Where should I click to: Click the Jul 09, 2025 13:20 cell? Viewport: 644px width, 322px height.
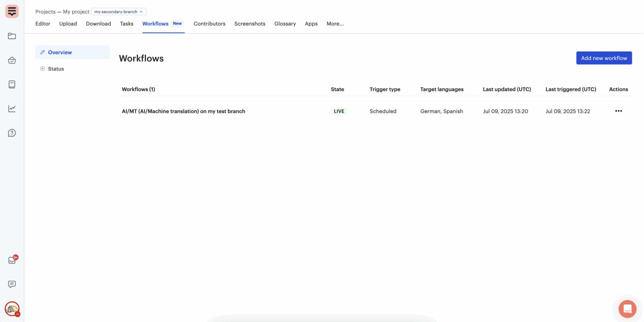[505, 111]
